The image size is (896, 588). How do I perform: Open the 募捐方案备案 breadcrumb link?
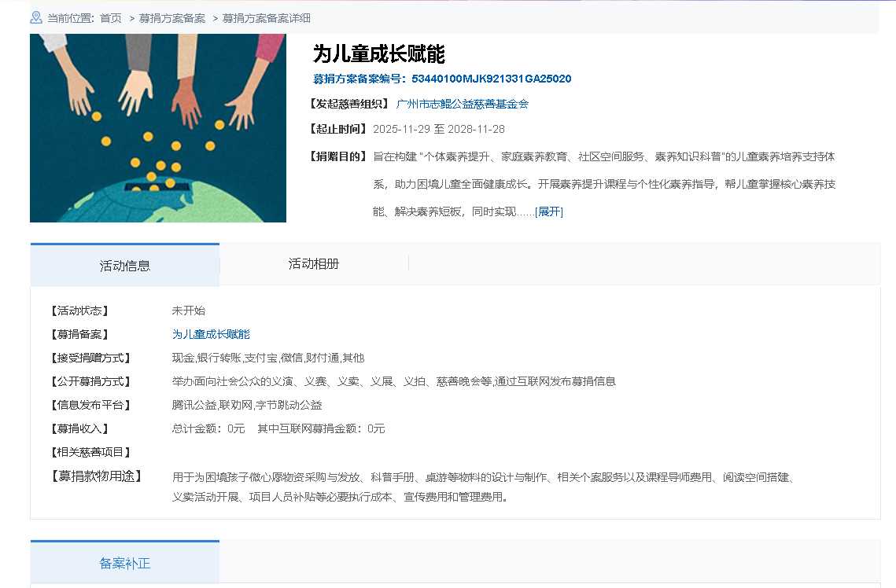pos(172,18)
